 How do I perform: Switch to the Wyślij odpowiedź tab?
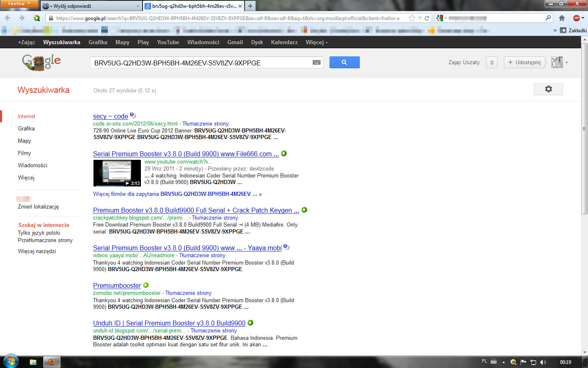pyautogui.click(x=90, y=6)
